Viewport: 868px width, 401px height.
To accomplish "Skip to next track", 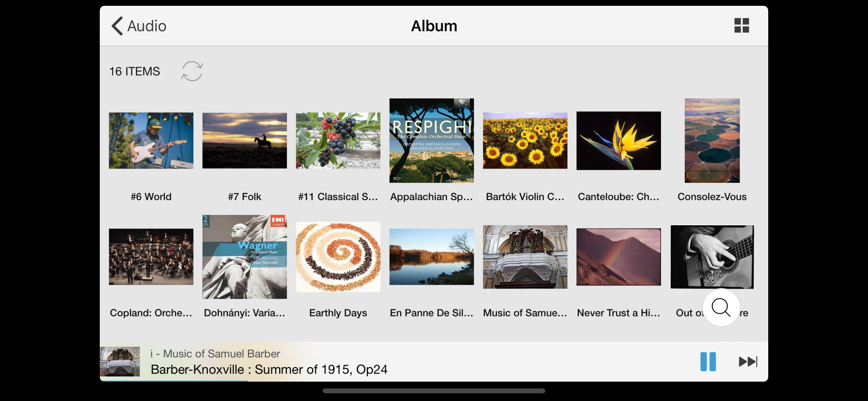I will (748, 362).
